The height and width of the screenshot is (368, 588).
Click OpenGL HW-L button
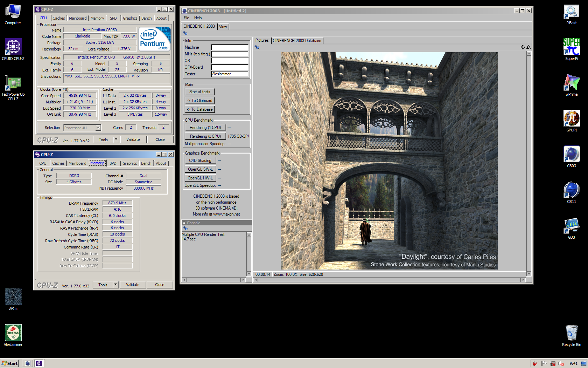200,178
